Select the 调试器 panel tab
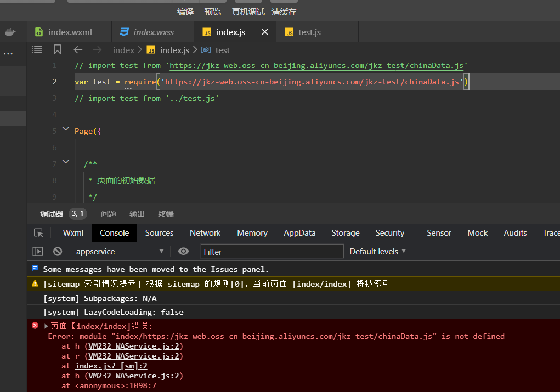This screenshot has width=560, height=392. 52,213
